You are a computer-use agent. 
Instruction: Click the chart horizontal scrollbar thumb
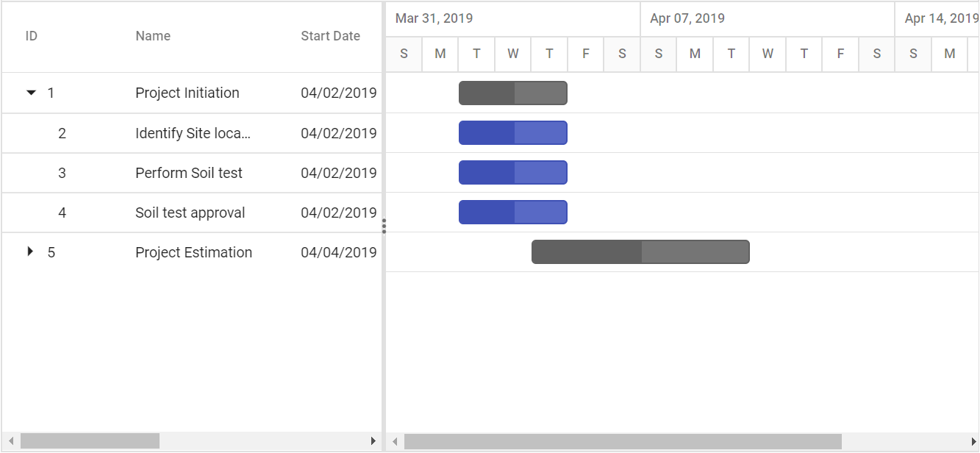point(623,441)
